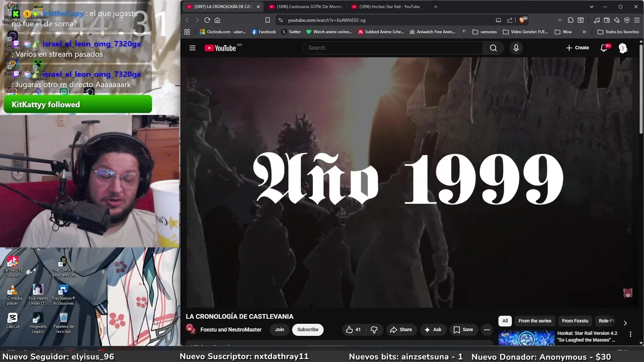Open options for Honkai Star Rail recommendation

point(630,334)
